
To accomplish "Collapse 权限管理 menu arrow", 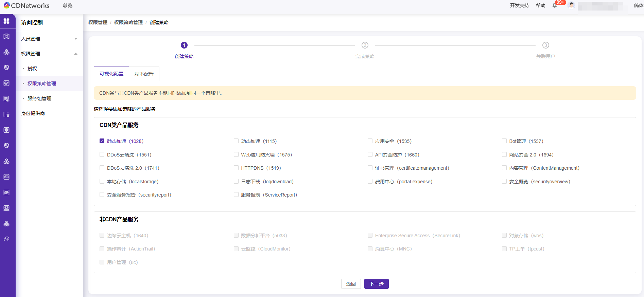I will point(76,54).
